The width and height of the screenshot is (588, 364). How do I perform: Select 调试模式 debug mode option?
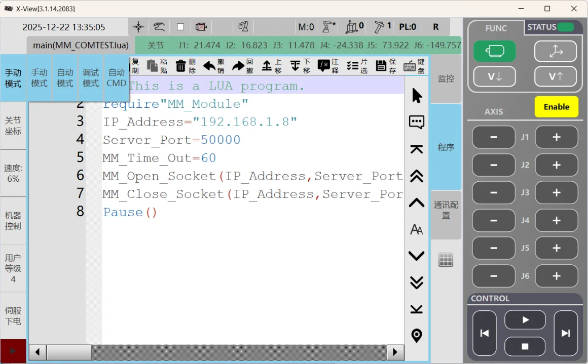click(91, 78)
